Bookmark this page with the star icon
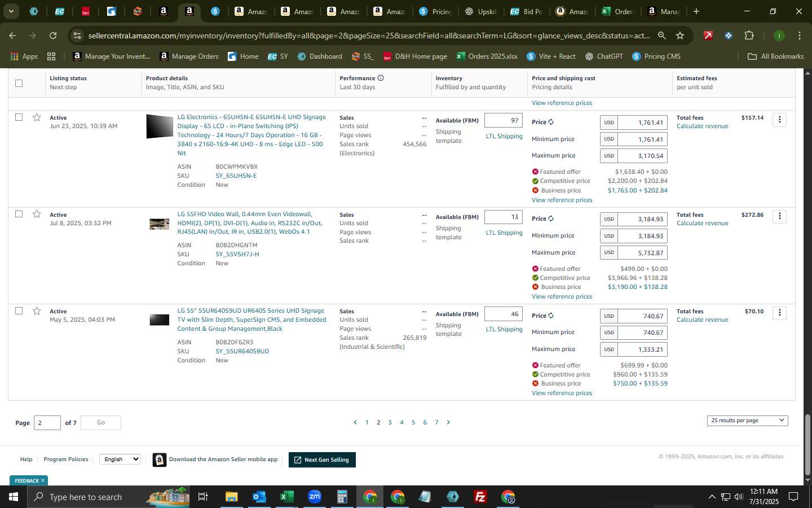The width and height of the screenshot is (812, 508). [680, 36]
